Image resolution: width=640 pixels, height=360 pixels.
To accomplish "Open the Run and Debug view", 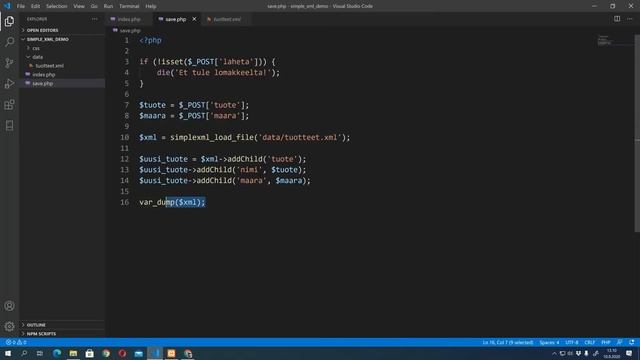I will [9, 84].
